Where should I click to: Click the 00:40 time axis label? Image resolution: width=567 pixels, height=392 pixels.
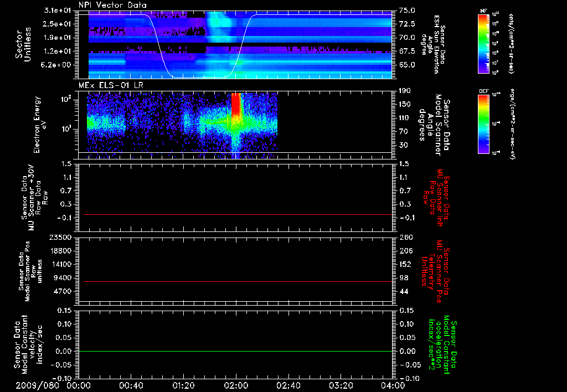(x=131, y=385)
